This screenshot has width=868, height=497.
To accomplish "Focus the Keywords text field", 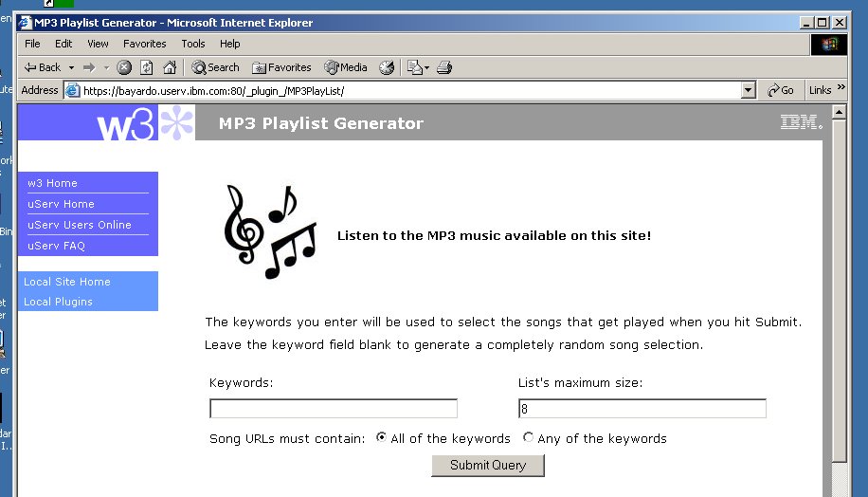I will (x=334, y=409).
